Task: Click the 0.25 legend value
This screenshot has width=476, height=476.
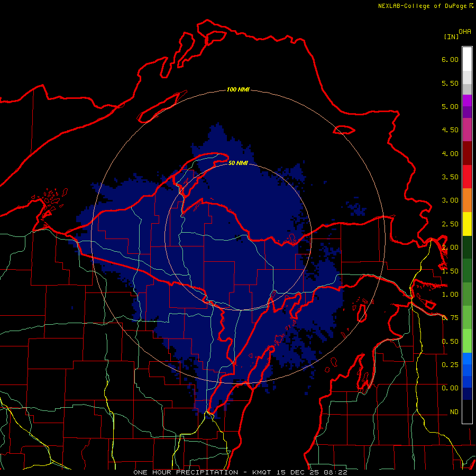Action: coord(450,364)
